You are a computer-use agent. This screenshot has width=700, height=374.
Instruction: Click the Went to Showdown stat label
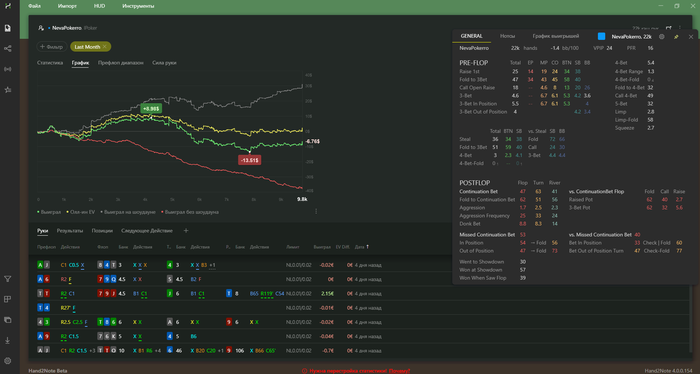coord(482,262)
